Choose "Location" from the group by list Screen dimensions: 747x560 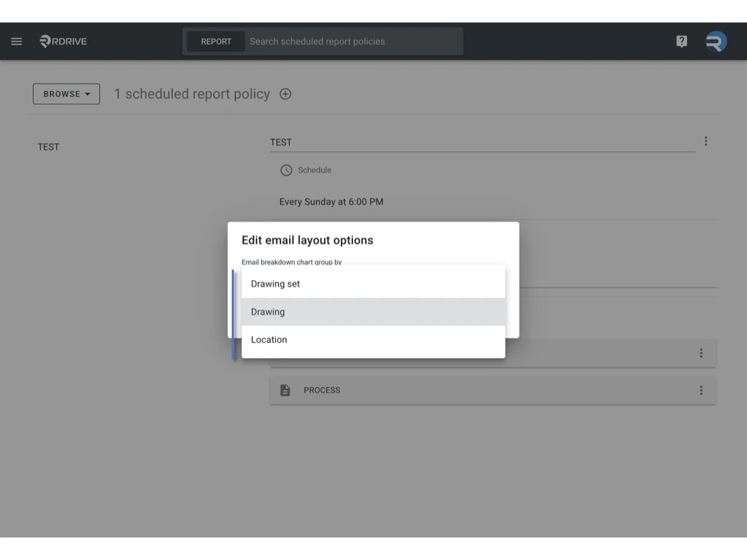pyautogui.click(x=269, y=339)
